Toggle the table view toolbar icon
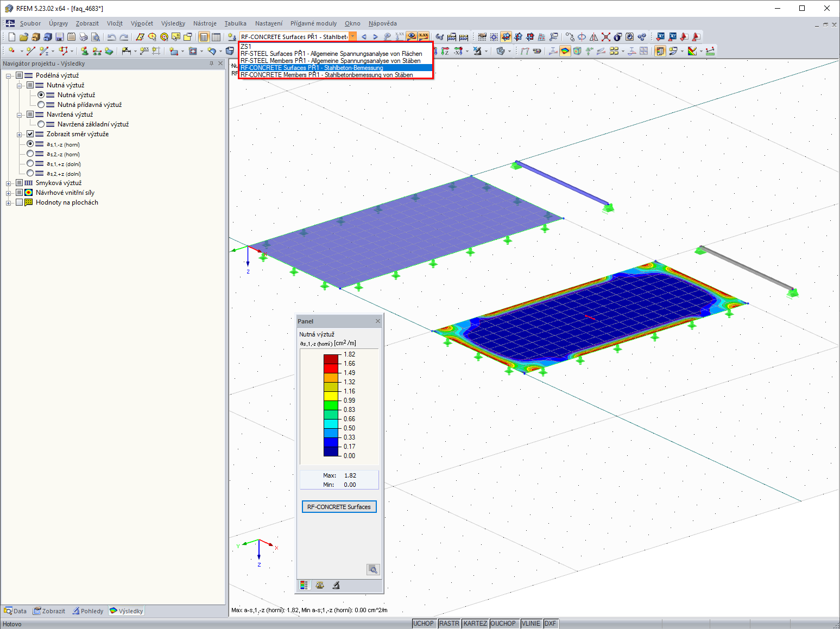Screen dimensions: 840x629 click(x=216, y=37)
